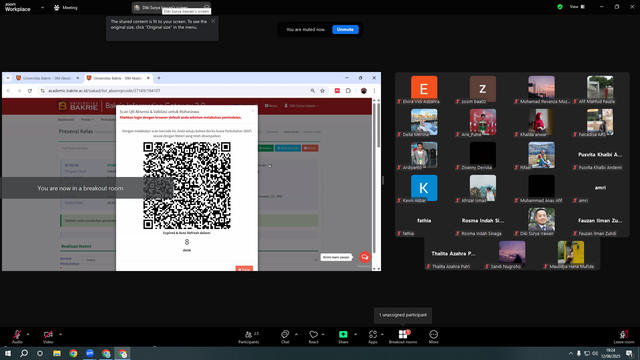The image size is (640, 360).
Task: Open the tab search dropdown in shared browser
Action: click(x=8, y=78)
